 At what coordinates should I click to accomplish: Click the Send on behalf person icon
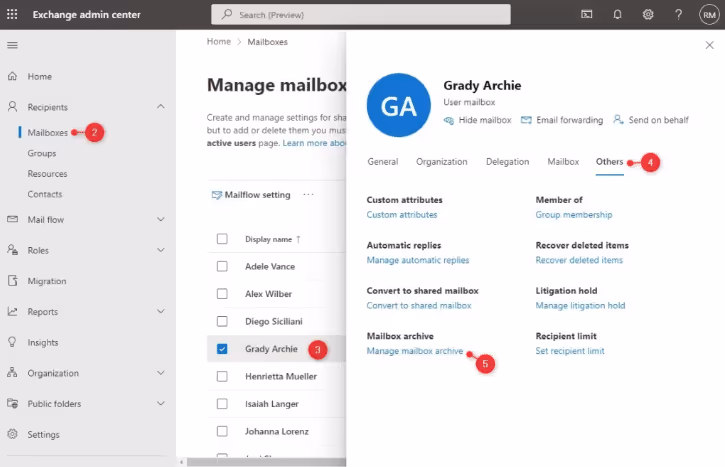coord(618,120)
